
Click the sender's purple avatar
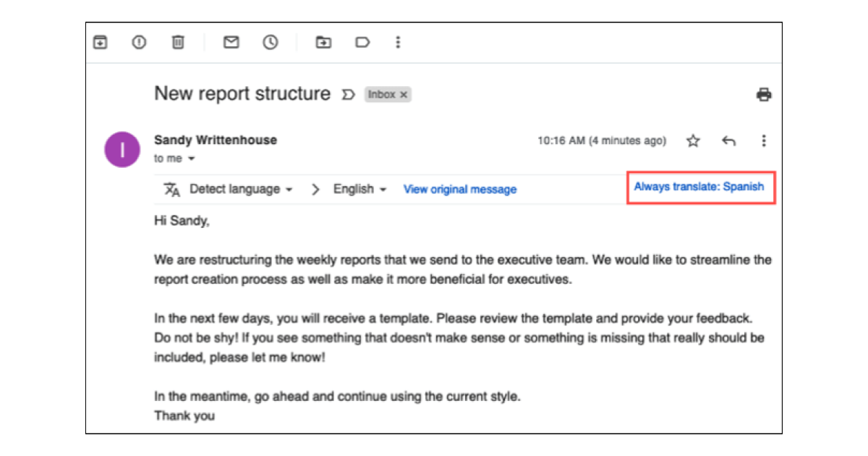(x=122, y=150)
